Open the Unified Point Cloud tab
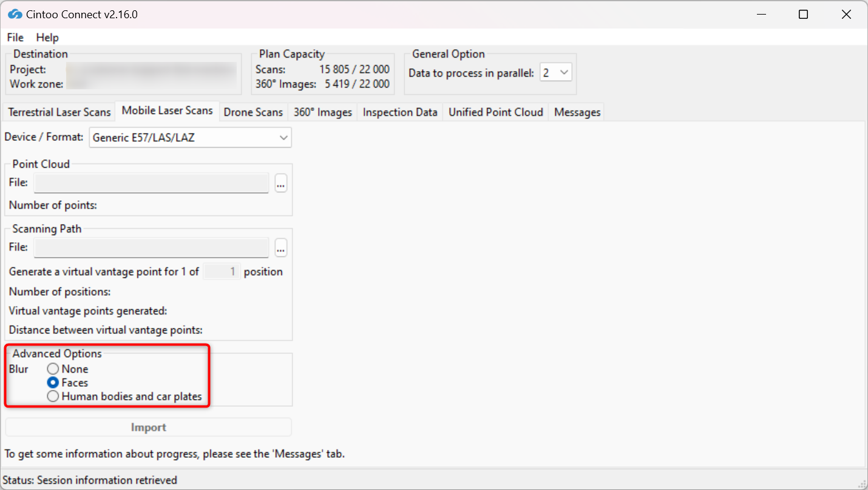This screenshot has height=490, width=868. coord(496,112)
